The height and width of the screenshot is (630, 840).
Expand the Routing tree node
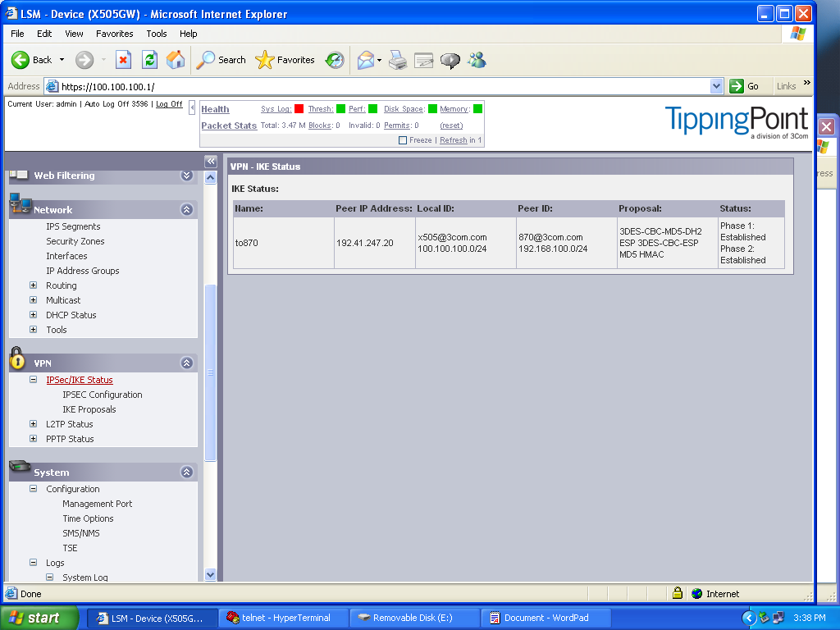34,285
